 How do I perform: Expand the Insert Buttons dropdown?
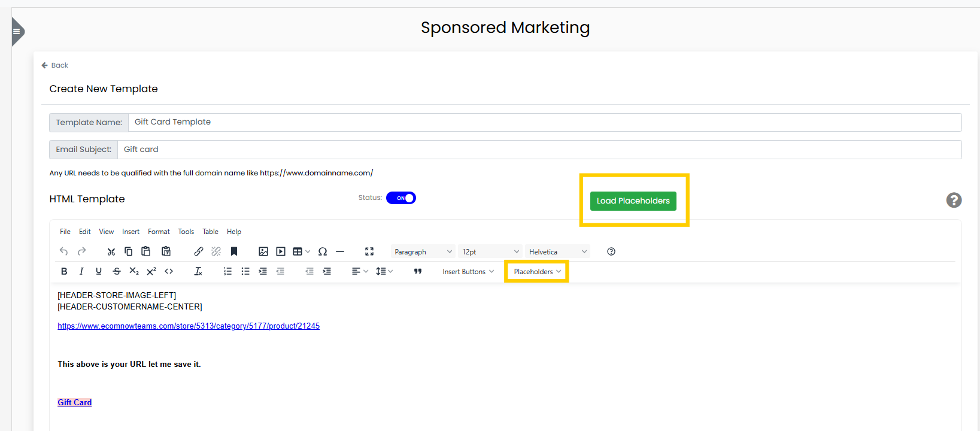(468, 272)
